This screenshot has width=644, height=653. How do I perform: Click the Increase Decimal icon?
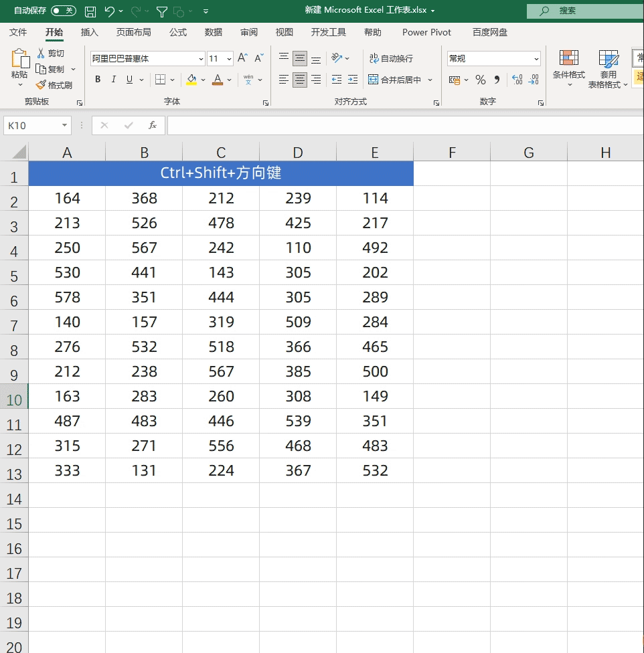pyautogui.click(x=517, y=80)
